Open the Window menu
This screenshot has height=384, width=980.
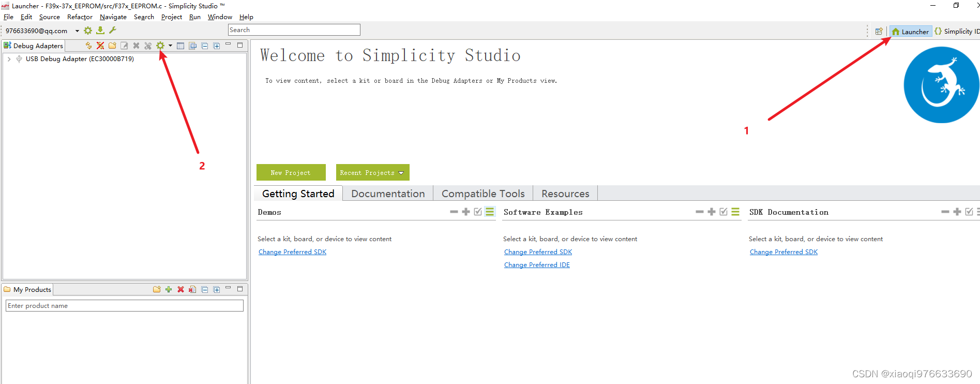[220, 17]
